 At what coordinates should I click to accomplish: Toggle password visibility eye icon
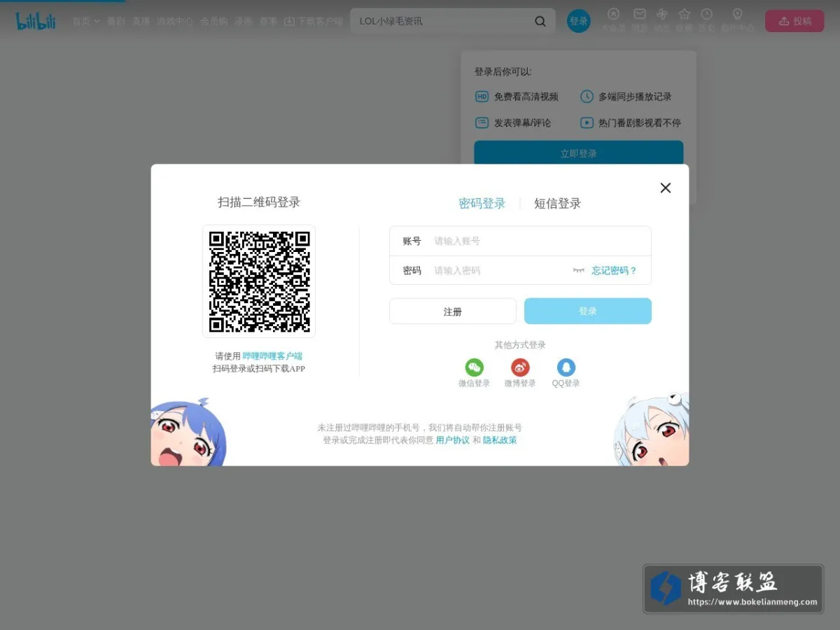tap(578, 270)
